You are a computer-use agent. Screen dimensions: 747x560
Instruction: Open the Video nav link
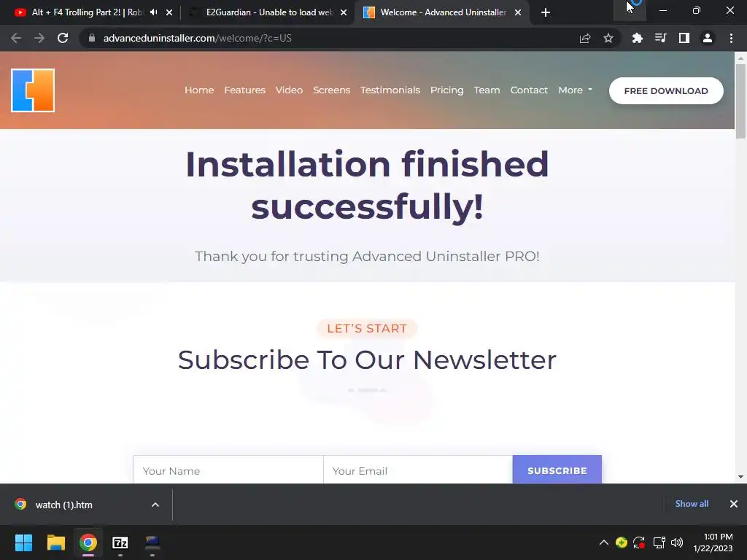289,90
